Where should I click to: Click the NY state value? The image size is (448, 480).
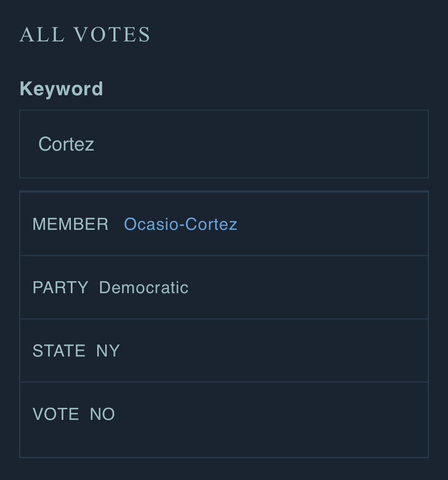(108, 351)
